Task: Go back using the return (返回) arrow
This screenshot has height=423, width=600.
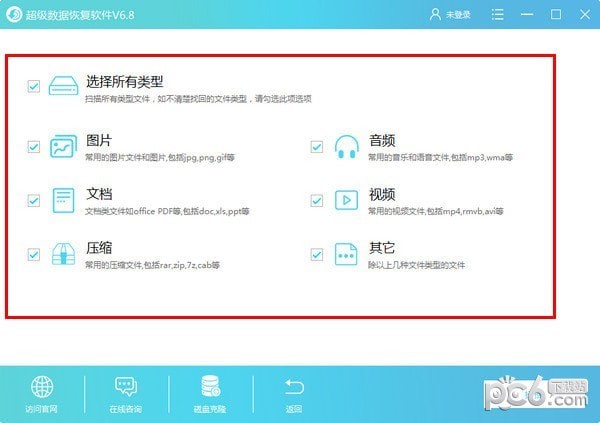Action: point(294,395)
